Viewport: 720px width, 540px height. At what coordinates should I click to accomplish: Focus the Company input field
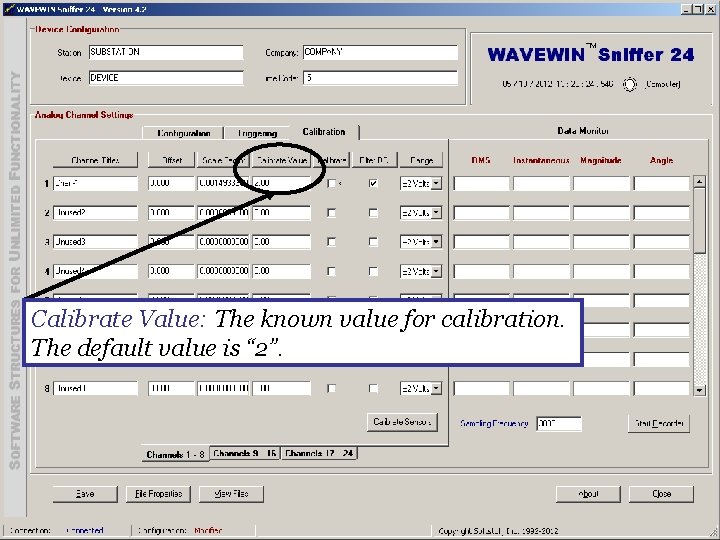click(x=380, y=52)
